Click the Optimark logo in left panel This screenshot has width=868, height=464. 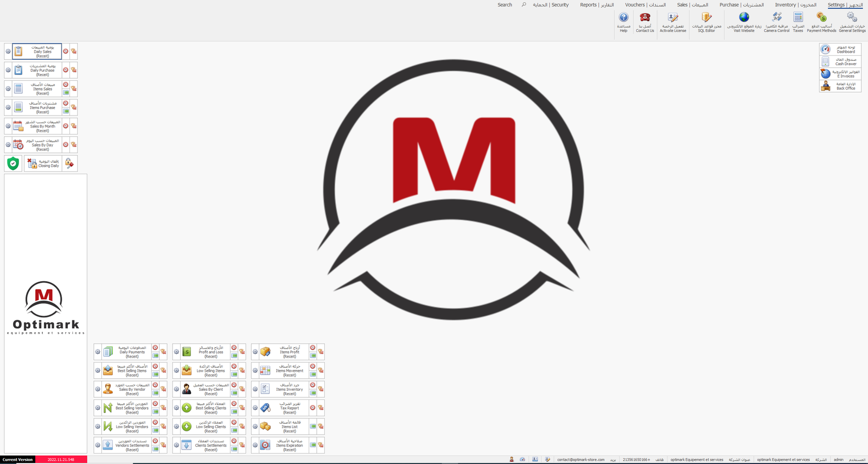point(46,308)
